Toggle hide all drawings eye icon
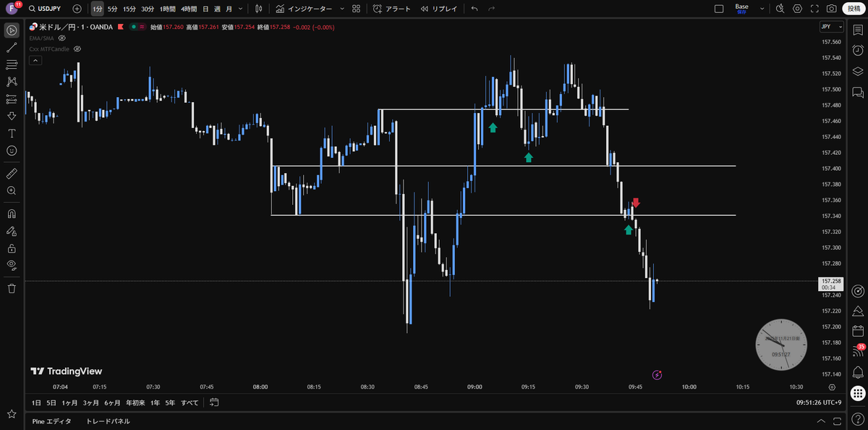868x430 pixels. (x=12, y=265)
